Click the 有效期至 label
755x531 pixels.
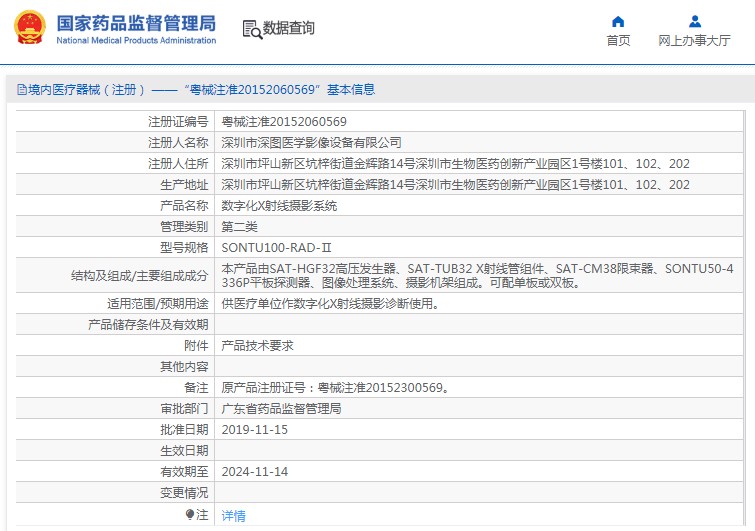[184, 472]
